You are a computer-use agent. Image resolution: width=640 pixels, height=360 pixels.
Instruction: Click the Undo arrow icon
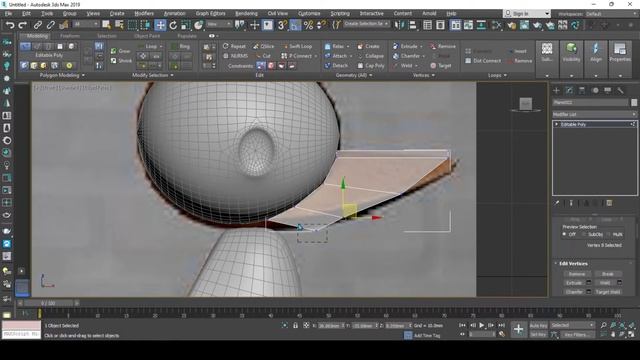[x=10, y=25]
